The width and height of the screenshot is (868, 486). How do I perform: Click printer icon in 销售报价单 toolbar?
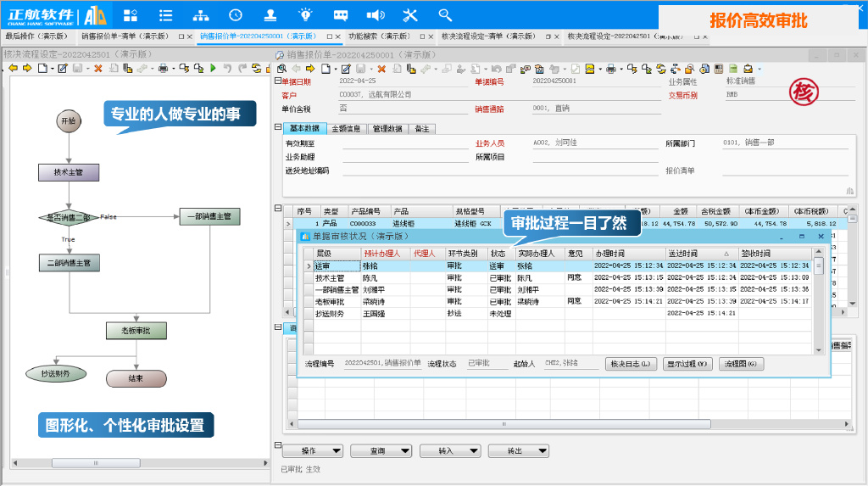tap(610, 69)
